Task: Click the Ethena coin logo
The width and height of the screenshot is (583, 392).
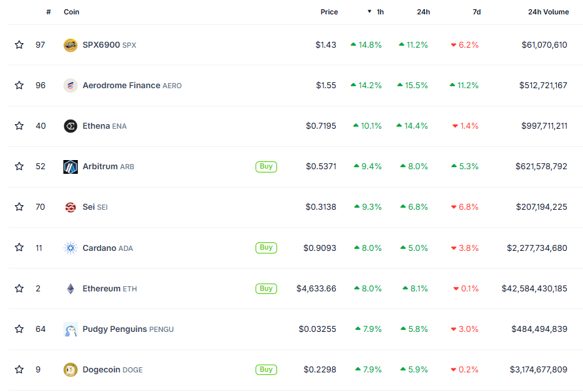Action: click(71, 126)
